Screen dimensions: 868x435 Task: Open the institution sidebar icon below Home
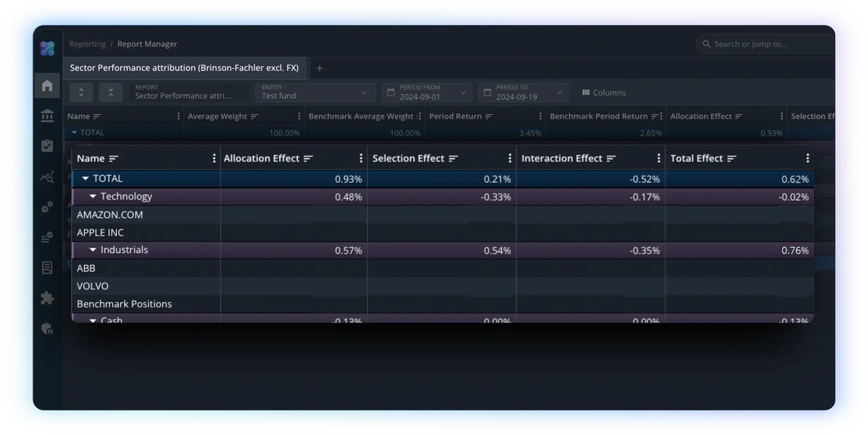(47, 116)
